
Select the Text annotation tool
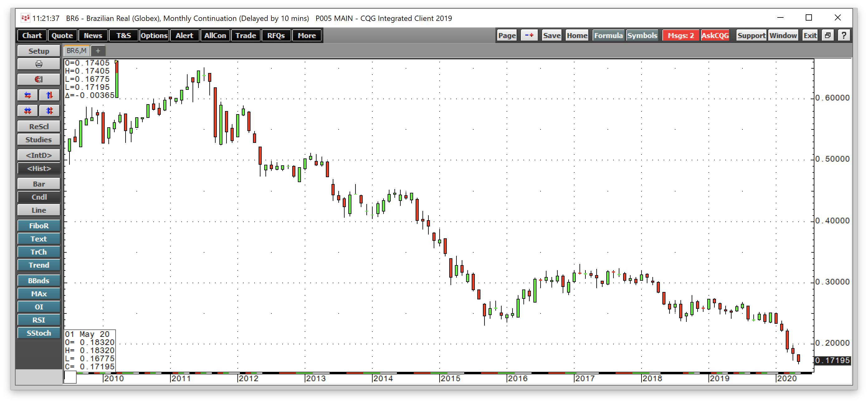click(39, 239)
